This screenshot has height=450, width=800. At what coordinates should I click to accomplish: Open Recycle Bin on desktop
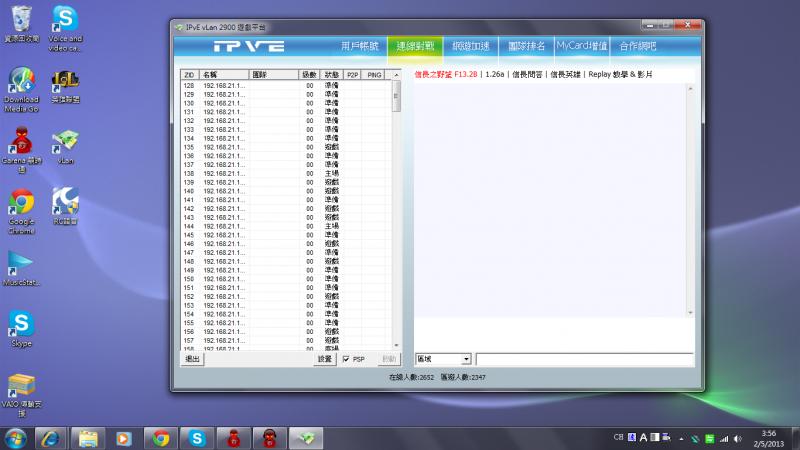[x=21, y=20]
